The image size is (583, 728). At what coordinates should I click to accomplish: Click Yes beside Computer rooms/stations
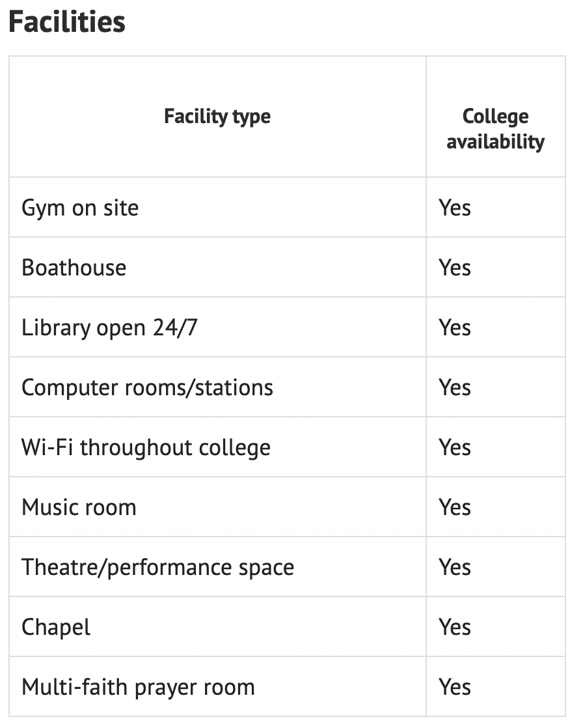[455, 387]
